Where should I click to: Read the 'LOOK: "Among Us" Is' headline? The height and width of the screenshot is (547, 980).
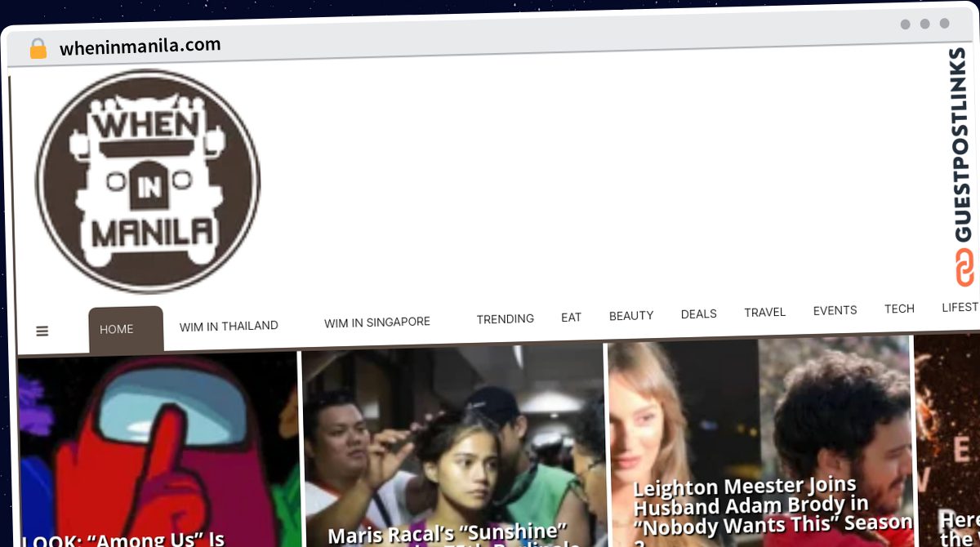[x=122, y=539]
